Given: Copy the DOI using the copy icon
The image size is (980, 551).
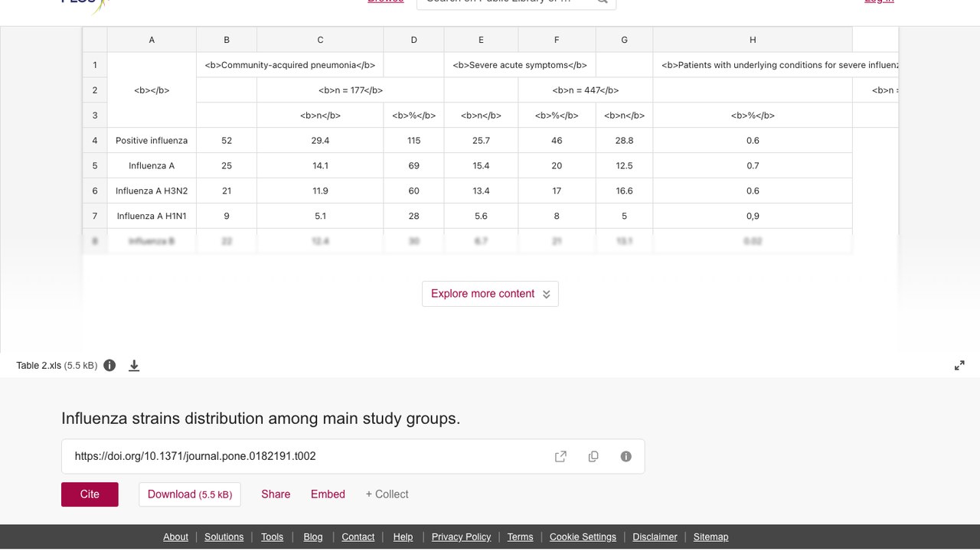Looking at the screenshot, I should pyautogui.click(x=593, y=456).
